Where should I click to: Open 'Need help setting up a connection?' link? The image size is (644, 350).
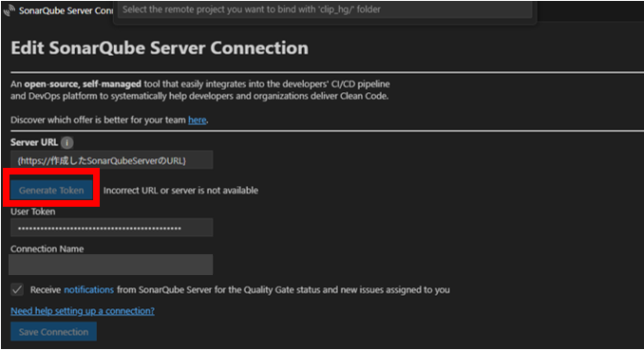pyautogui.click(x=83, y=310)
